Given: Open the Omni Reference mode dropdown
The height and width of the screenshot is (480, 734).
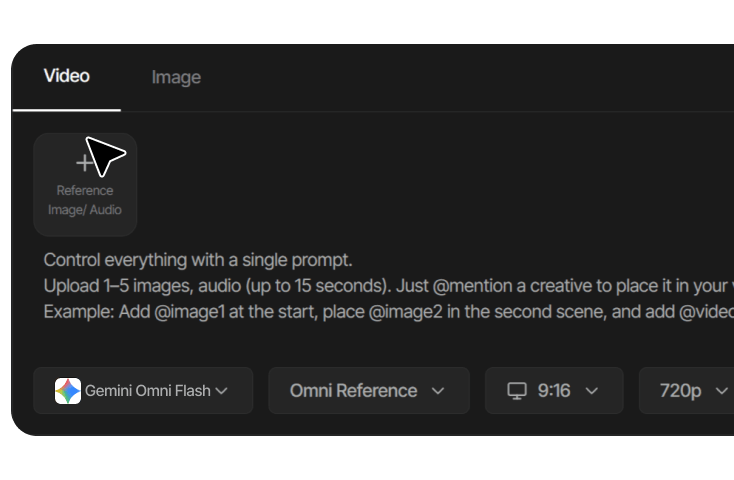Looking at the screenshot, I should pos(369,391).
